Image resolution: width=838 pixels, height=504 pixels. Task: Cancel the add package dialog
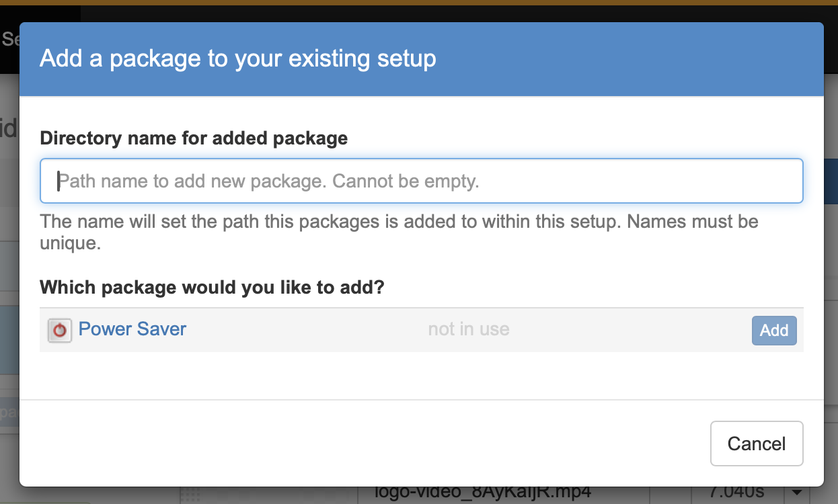click(x=756, y=444)
